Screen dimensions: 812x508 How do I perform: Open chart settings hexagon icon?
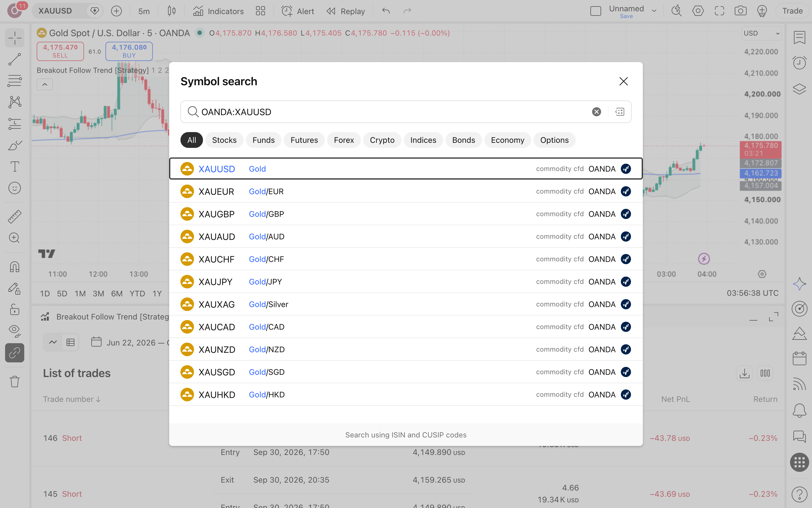(x=698, y=11)
